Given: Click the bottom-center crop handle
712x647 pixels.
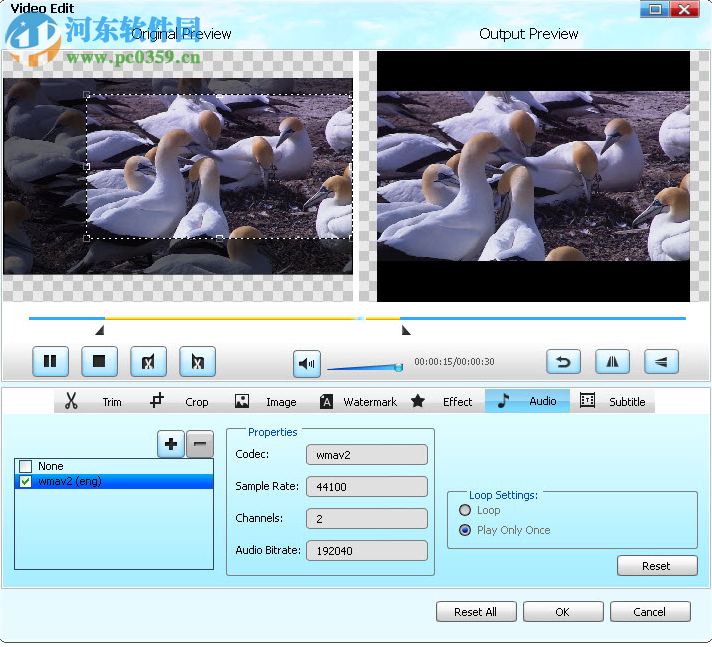Looking at the screenshot, I should tap(219, 238).
